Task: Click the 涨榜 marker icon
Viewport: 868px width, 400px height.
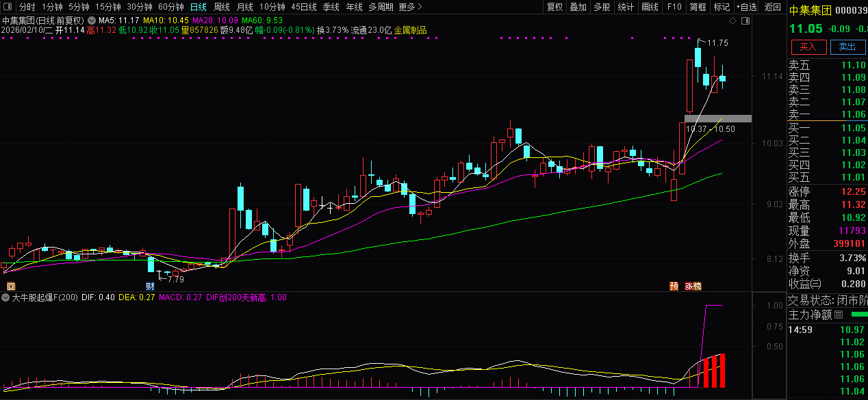Action: tap(693, 286)
